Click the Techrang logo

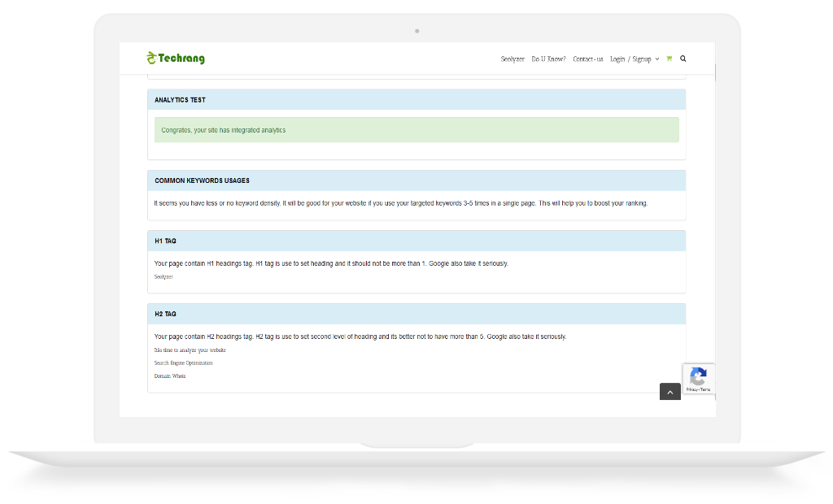176,58
